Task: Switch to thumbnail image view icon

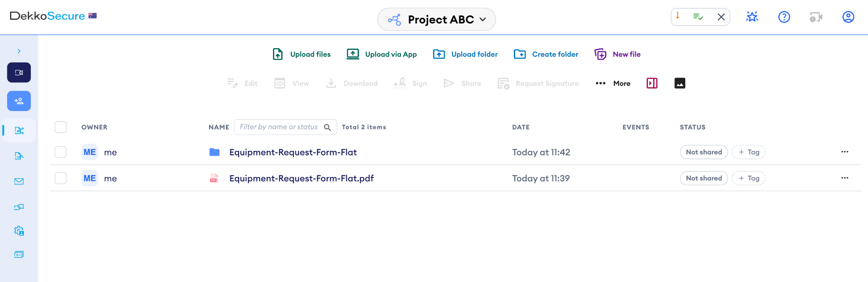Action: pos(680,83)
